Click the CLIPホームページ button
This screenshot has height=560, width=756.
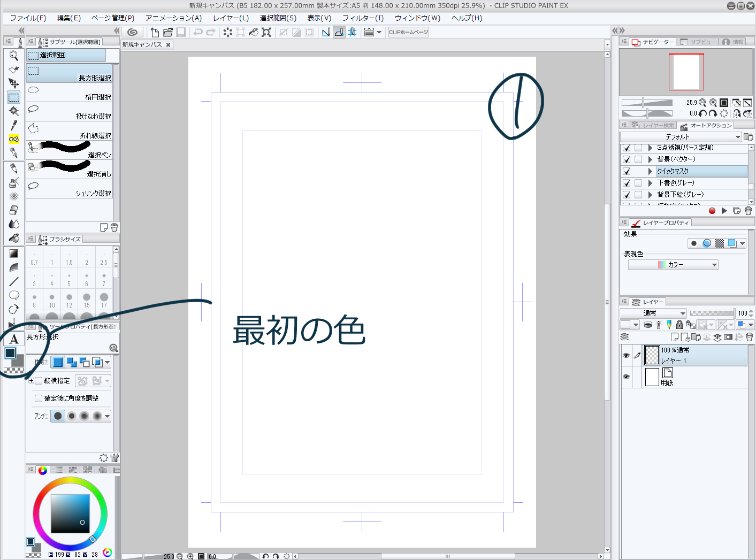pyautogui.click(x=408, y=32)
